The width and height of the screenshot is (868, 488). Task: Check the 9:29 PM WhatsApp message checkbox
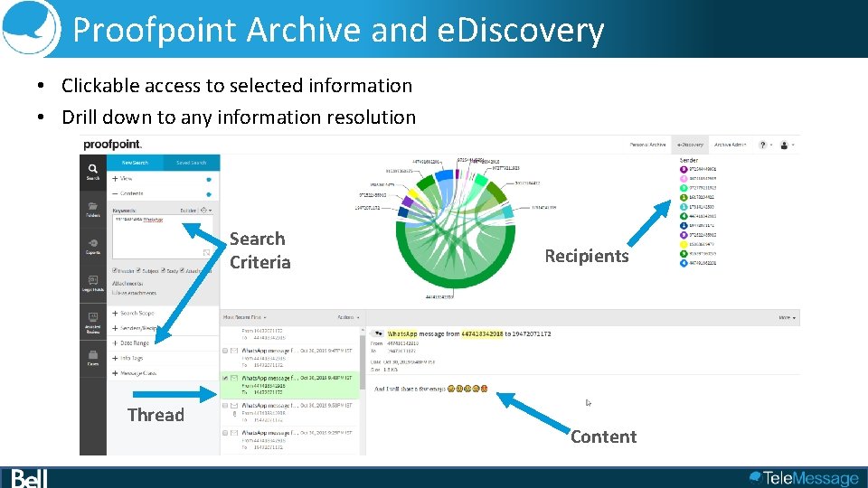(225, 433)
